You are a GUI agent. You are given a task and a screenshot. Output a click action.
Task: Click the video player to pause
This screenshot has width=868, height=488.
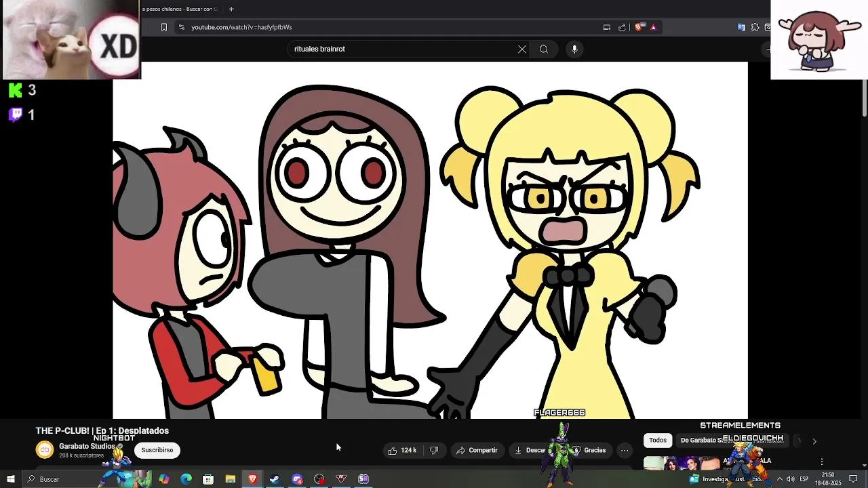tap(430, 240)
